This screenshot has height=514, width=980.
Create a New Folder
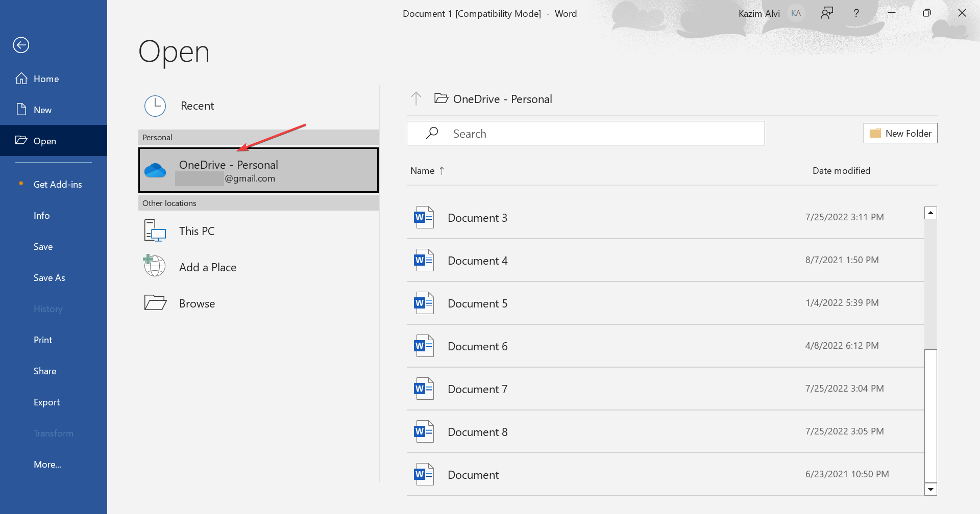point(900,133)
